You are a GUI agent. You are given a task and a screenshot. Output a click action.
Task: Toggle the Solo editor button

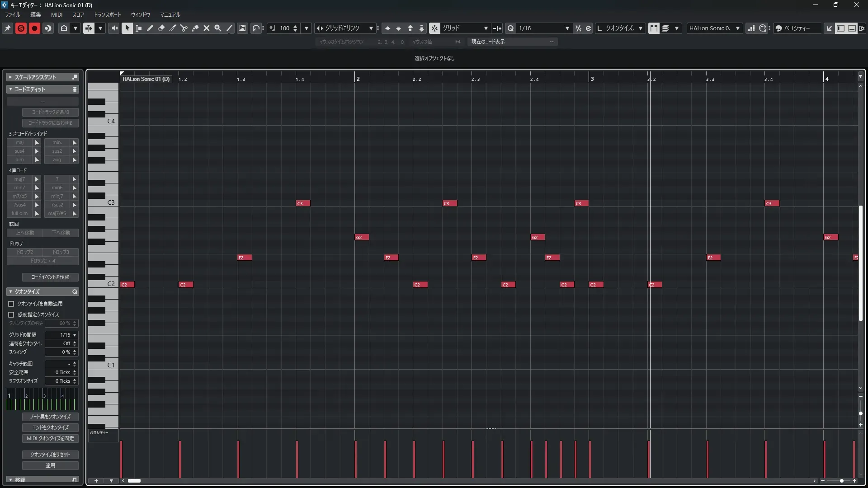pyautogui.click(x=21, y=28)
